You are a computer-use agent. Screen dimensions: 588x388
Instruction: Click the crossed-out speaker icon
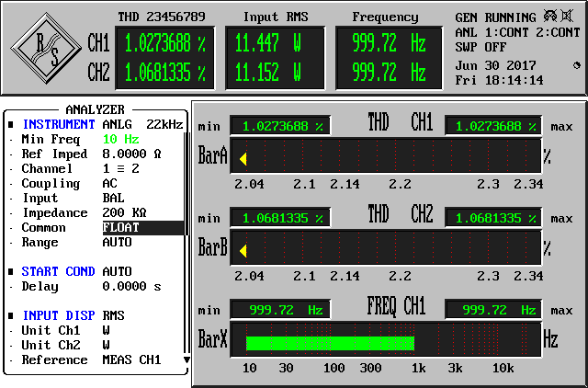click(567, 17)
